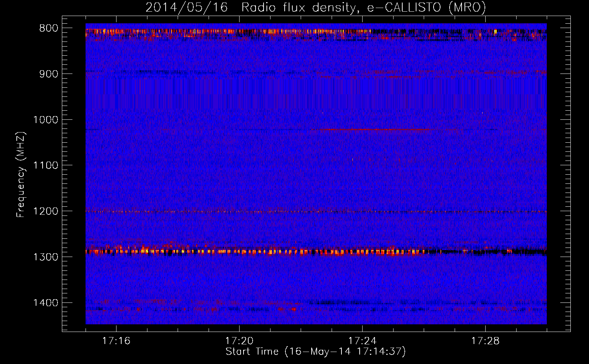Click the Frequency (MHZ) axis title

(x=21, y=175)
